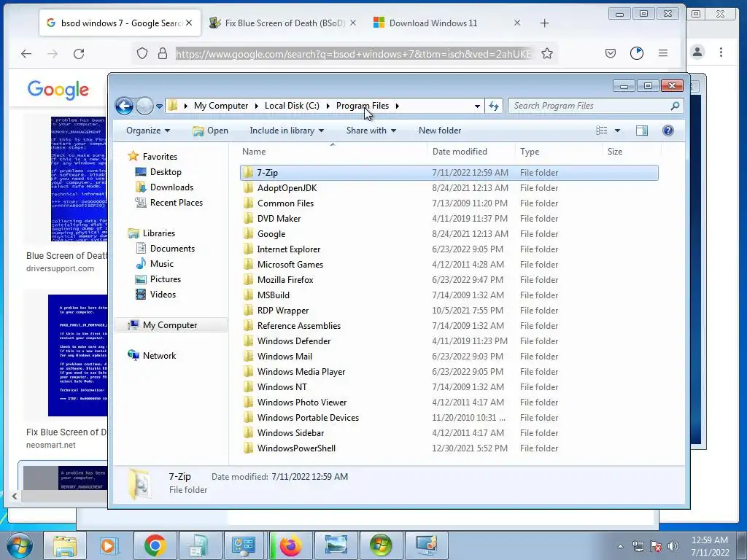The width and height of the screenshot is (747, 560).
Task: Select the 7-Zip folder icon
Action: pyautogui.click(x=248, y=172)
